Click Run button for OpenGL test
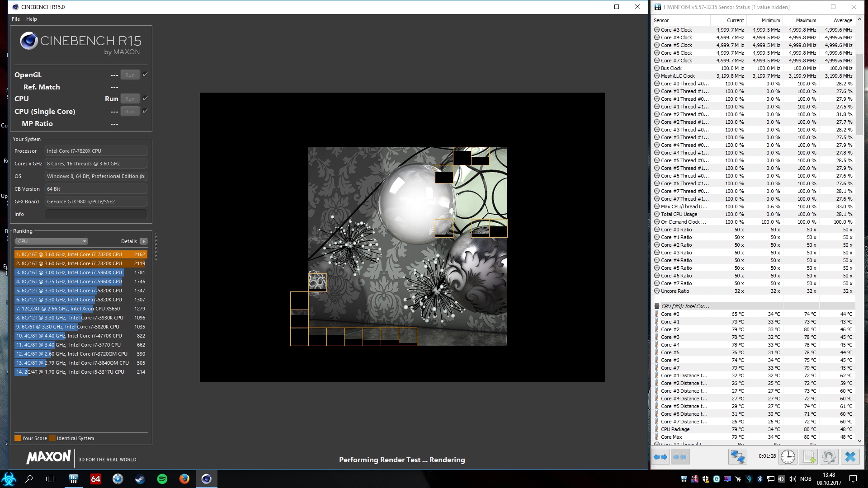 tap(130, 75)
